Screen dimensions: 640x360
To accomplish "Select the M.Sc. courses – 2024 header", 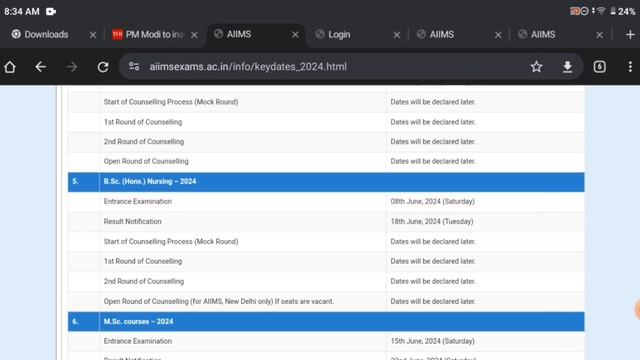I will pos(138,322).
